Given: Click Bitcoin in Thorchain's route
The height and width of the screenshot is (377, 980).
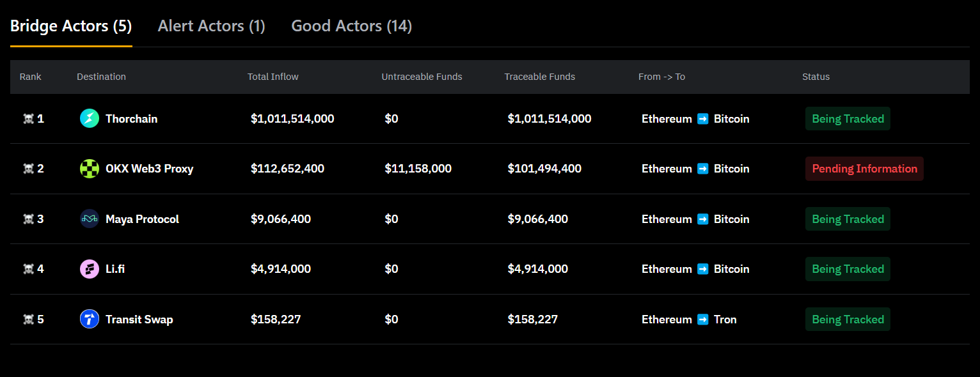Looking at the screenshot, I should tap(732, 119).
